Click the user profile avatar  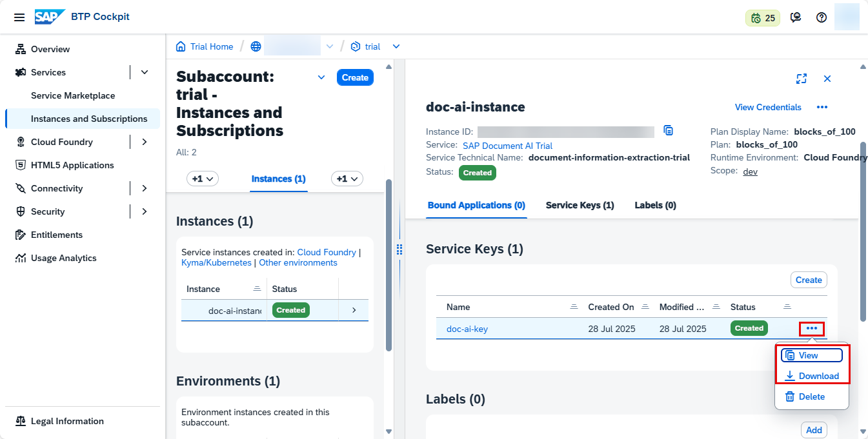point(847,17)
